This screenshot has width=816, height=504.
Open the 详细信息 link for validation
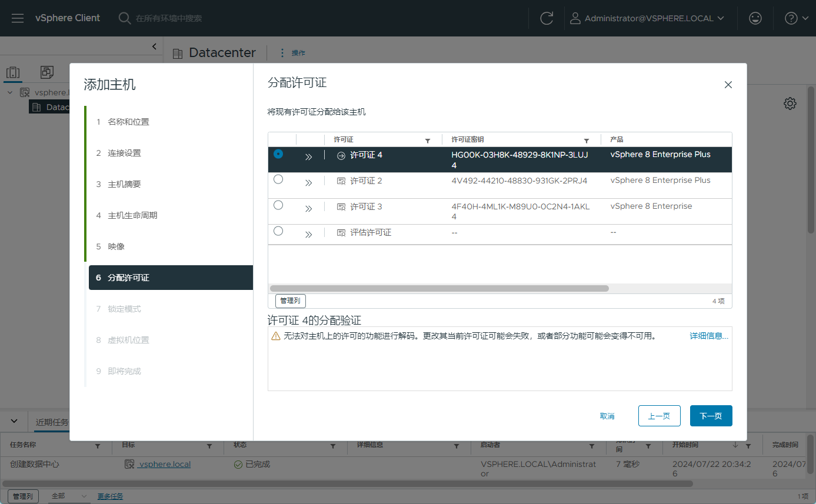click(x=709, y=336)
